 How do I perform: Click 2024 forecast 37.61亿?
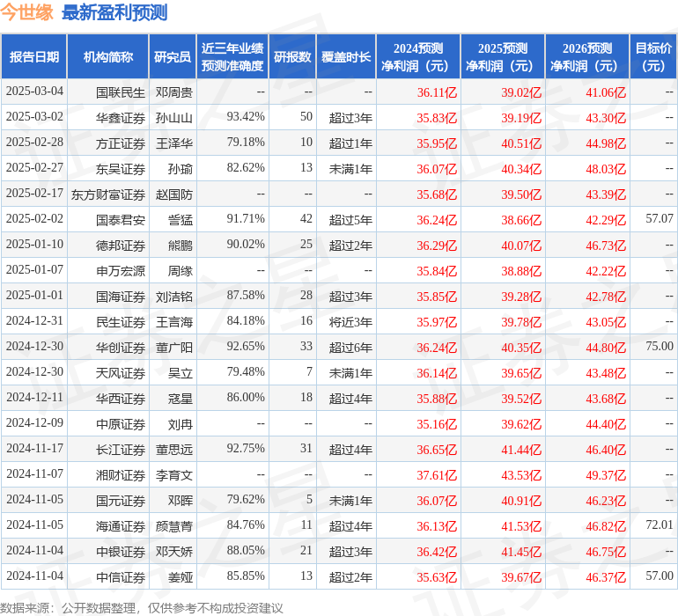click(437, 475)
